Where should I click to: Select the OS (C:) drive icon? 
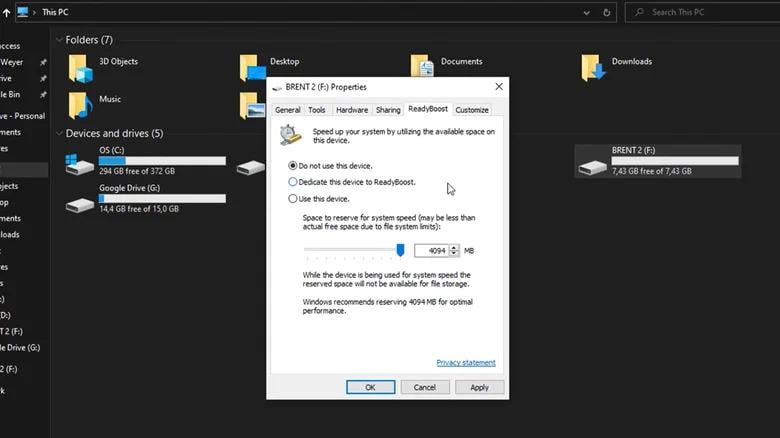[79, 164]
